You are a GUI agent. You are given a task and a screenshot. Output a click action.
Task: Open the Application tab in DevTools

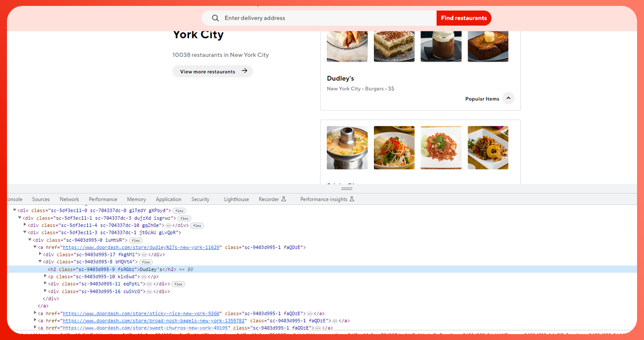coord(168,199)
